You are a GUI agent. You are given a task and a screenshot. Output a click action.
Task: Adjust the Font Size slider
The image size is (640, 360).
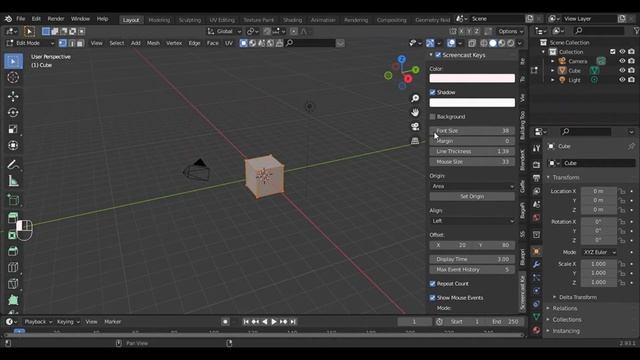click(x=472, y=131)
